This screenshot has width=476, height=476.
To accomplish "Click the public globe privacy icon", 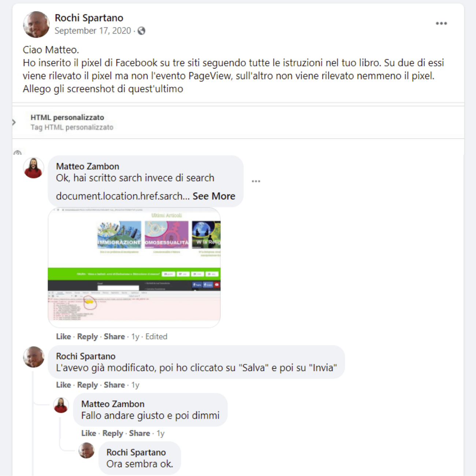I will point(141,31).
